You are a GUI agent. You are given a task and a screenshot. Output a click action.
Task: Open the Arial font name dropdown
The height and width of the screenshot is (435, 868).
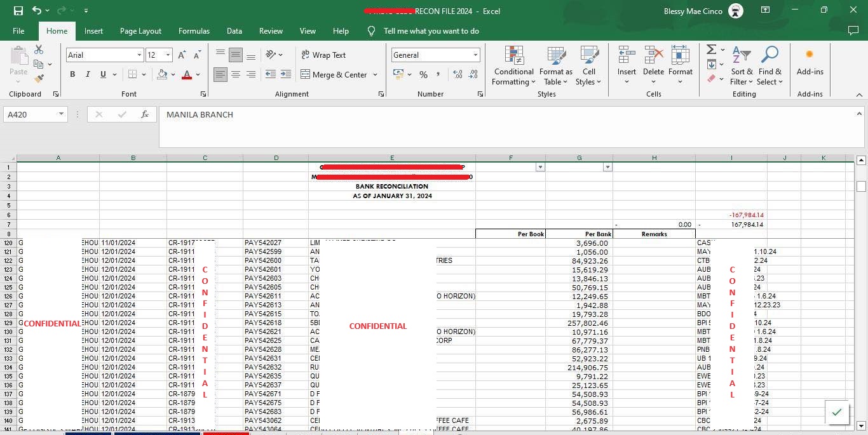pyautogui.click(x=139, y=55)
